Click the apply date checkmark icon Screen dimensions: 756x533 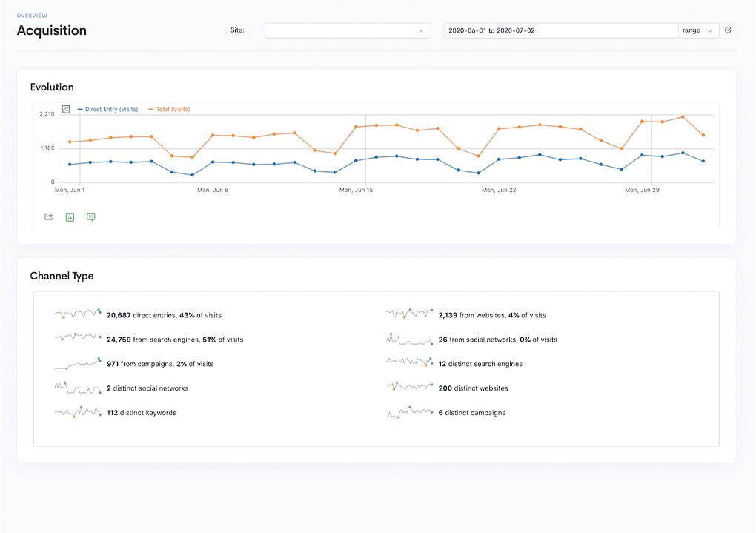(728, 30)
